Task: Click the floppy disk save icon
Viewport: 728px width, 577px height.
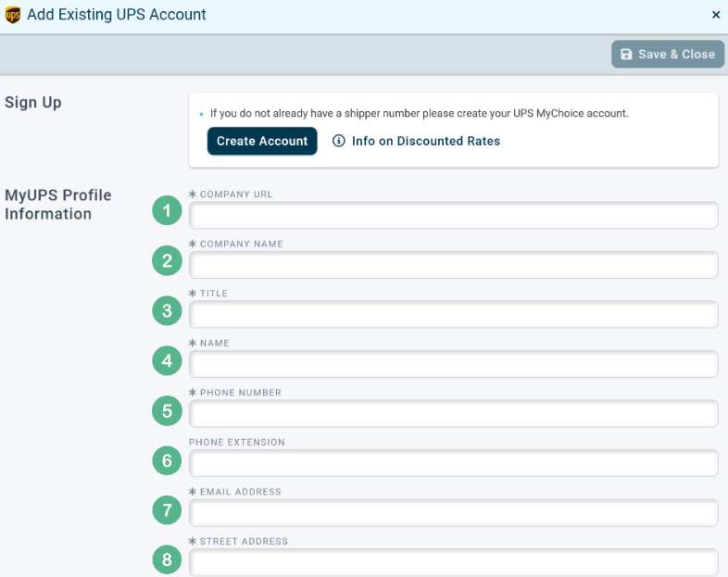Action: coord(626,55)
